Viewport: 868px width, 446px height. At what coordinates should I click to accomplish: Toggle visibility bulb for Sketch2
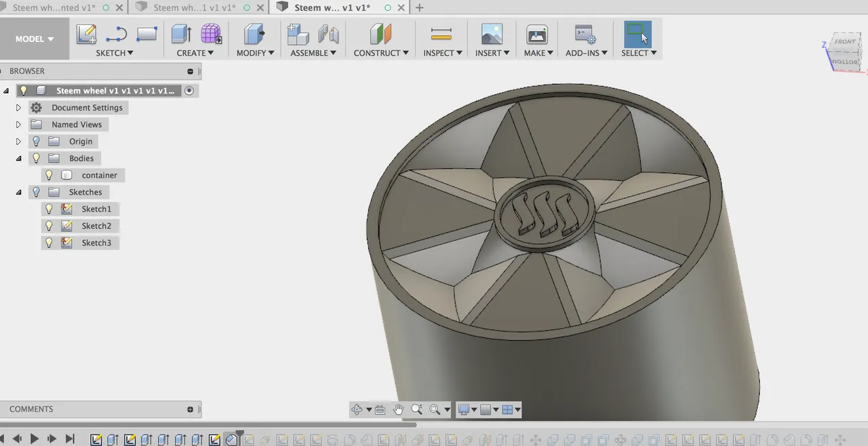pos(49,226)
